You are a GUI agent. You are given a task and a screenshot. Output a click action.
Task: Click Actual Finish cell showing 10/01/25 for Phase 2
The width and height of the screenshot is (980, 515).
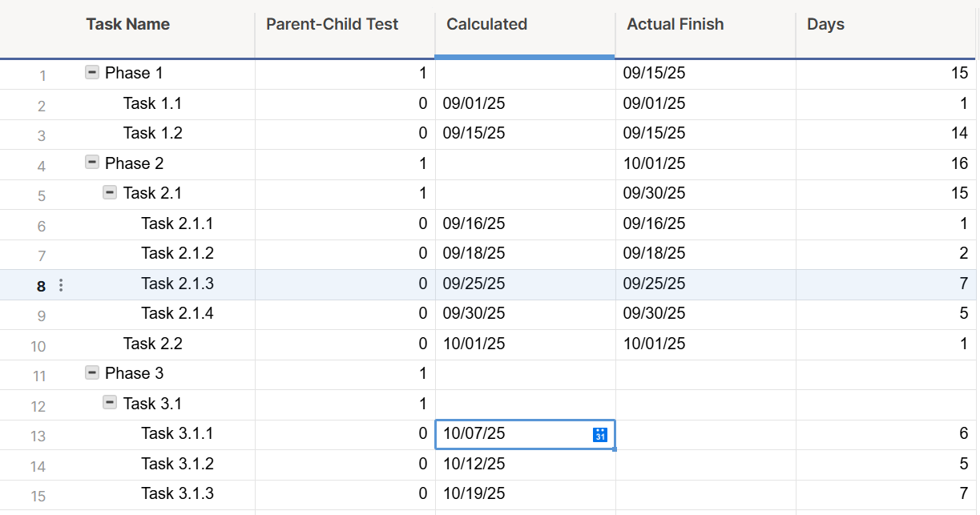pyautogui.click(x=654, y=163)
